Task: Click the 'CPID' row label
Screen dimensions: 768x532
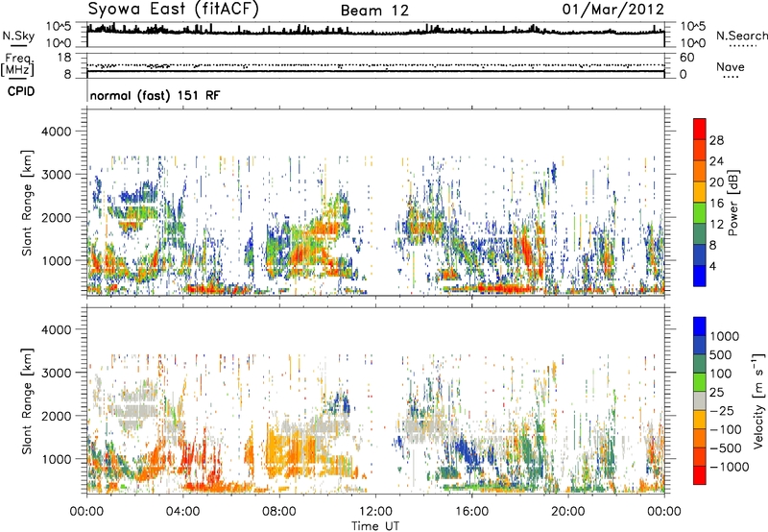Action: point(21,91)
